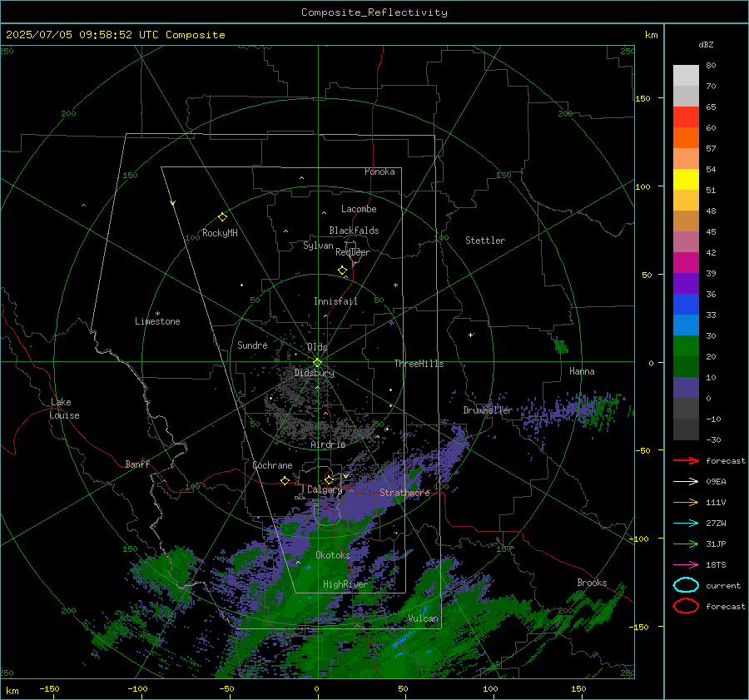Click the Calgary city label
Viewport: 749px width, 700px height.
tap(325, 489)
